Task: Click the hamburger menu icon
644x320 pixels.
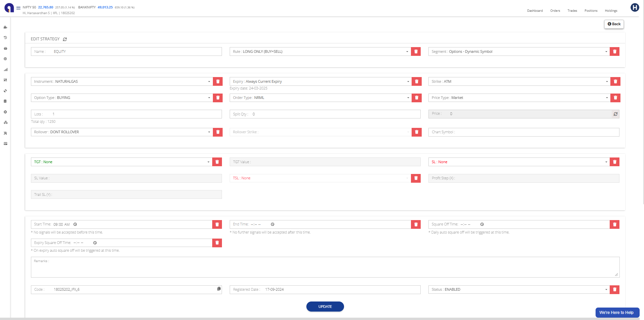Action: [x=18, y=8]
